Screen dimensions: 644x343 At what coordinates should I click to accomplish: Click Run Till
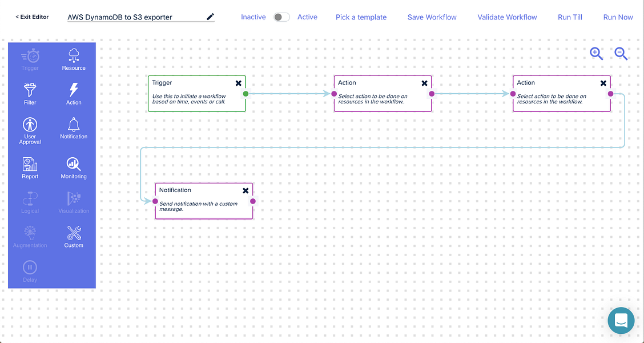570,17
